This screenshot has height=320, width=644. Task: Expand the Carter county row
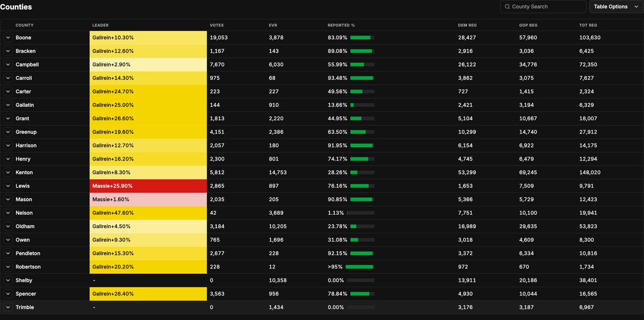click(x=8, y=91)
